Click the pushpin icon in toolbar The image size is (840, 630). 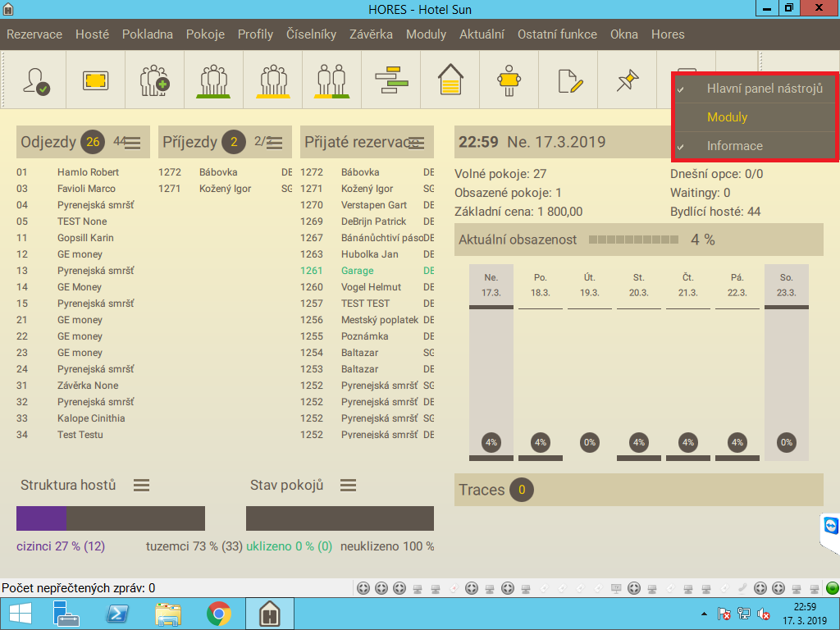click(x=628, y=80)
